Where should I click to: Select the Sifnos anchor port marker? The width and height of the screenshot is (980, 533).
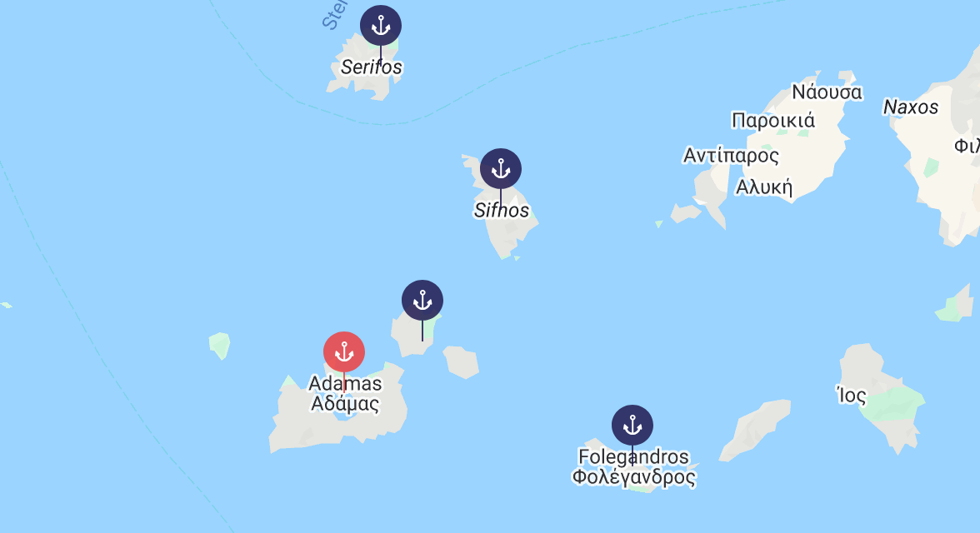(x=501, y=169)
